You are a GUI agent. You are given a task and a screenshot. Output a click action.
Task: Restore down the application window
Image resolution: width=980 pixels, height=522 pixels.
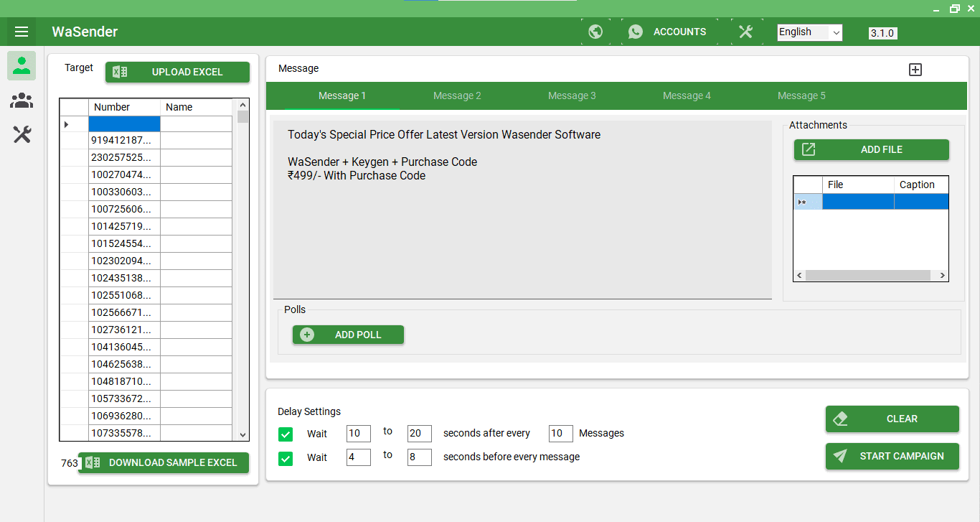click(955, 8)
